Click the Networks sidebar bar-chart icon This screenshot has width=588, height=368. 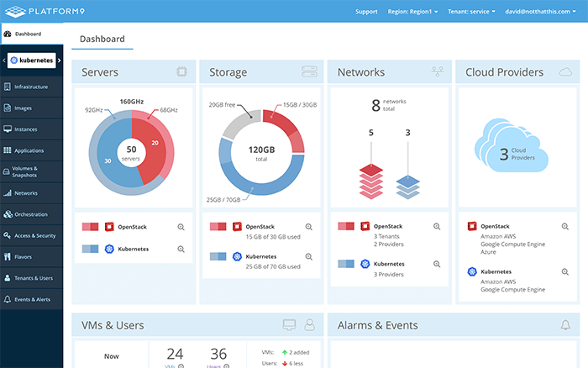click(x=7, y=192)
